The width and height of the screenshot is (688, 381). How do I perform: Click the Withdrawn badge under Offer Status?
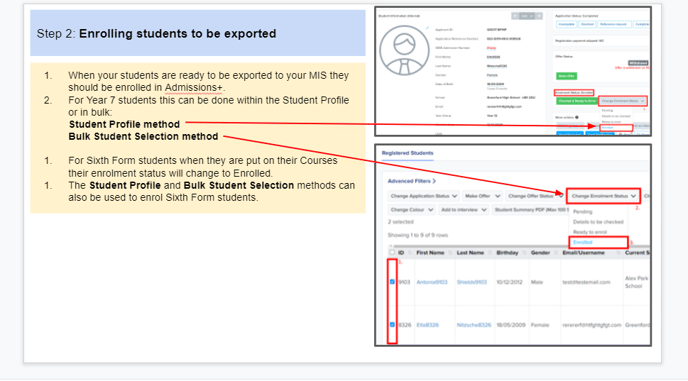[x=638, y=63]
